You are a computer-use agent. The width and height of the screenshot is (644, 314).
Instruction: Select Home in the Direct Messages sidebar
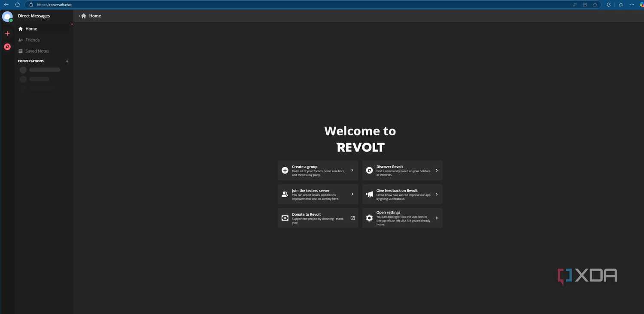pos(43,29)
